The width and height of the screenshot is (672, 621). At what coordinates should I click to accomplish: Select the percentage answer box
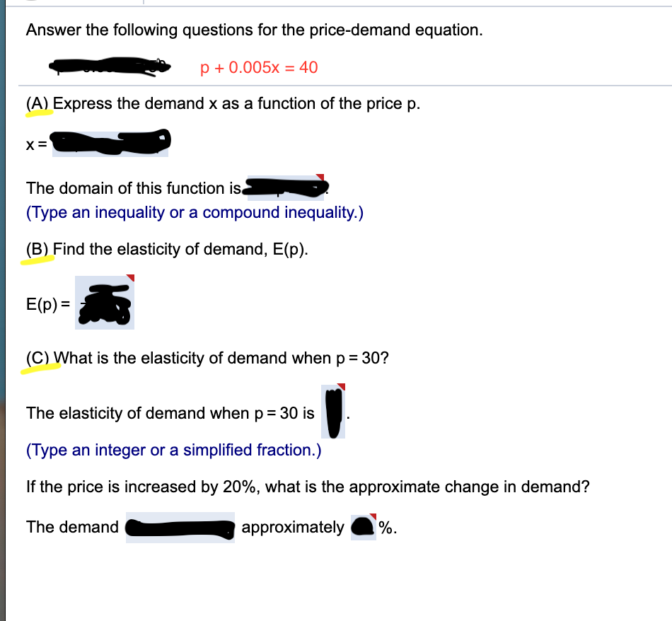pyautogui.click(x=363, y=528)
